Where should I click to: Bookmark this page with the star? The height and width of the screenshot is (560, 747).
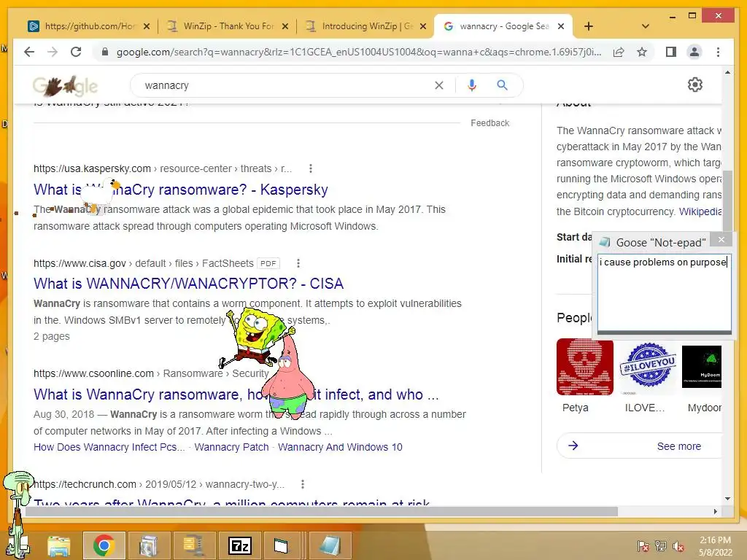pyautogui.click(x=642, y=52)
